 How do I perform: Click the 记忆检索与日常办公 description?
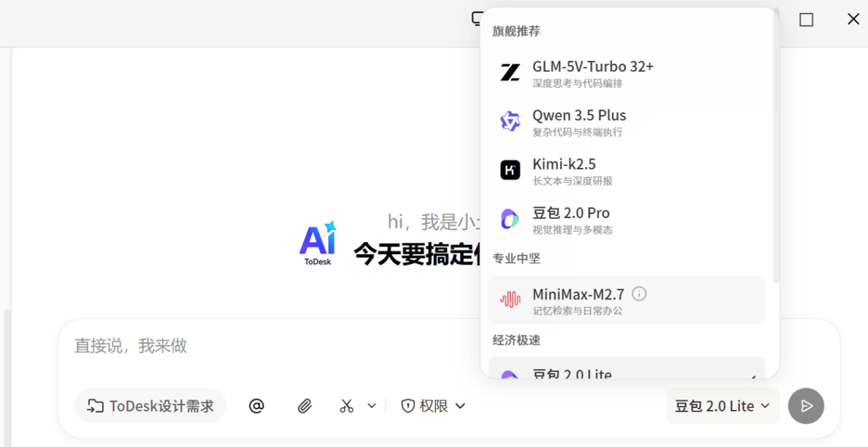[578, 311]
